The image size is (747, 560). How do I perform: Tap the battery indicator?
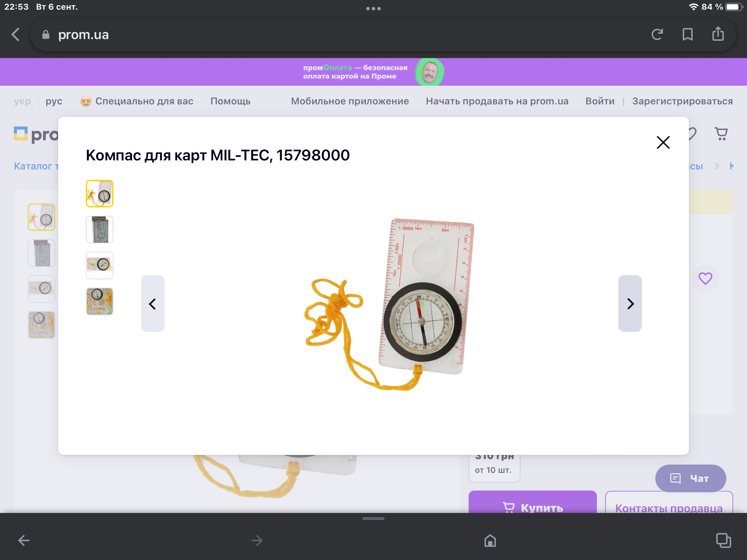pyautogui.click(x=734, y=7)
